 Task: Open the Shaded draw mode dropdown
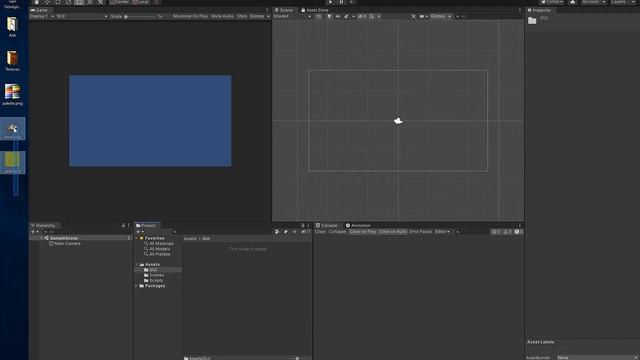click(x=292, y=16)
